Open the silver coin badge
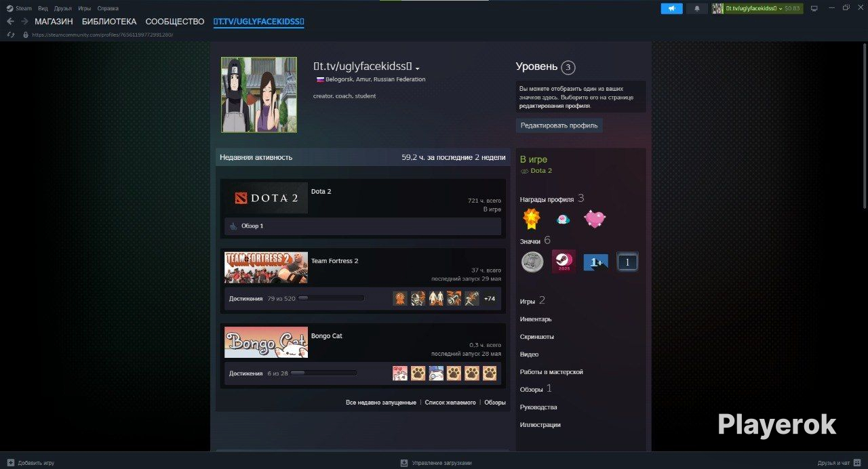 click(x=532, y=262)
